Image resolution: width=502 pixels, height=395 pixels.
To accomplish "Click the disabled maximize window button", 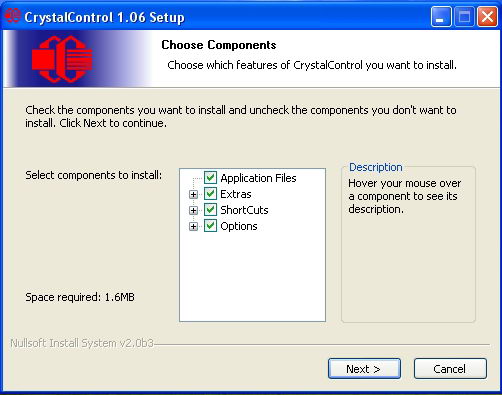I will click(x=464, y=16).
